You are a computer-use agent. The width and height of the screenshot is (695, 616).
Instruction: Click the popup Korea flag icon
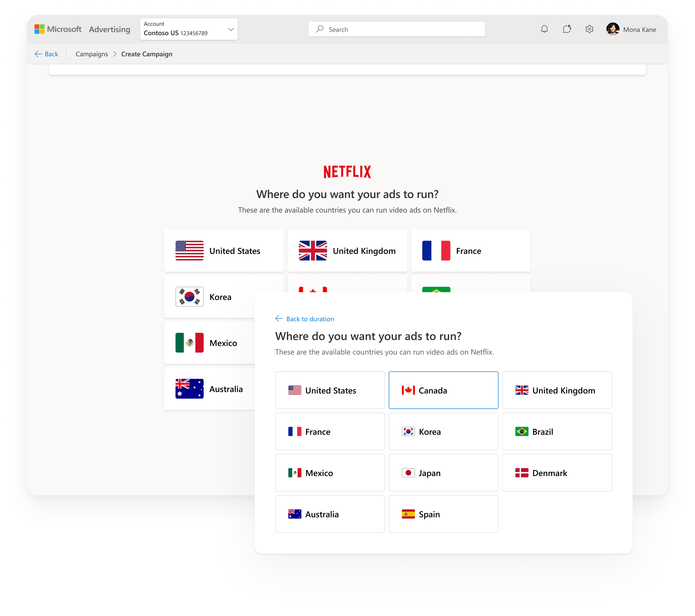point(408,431)
